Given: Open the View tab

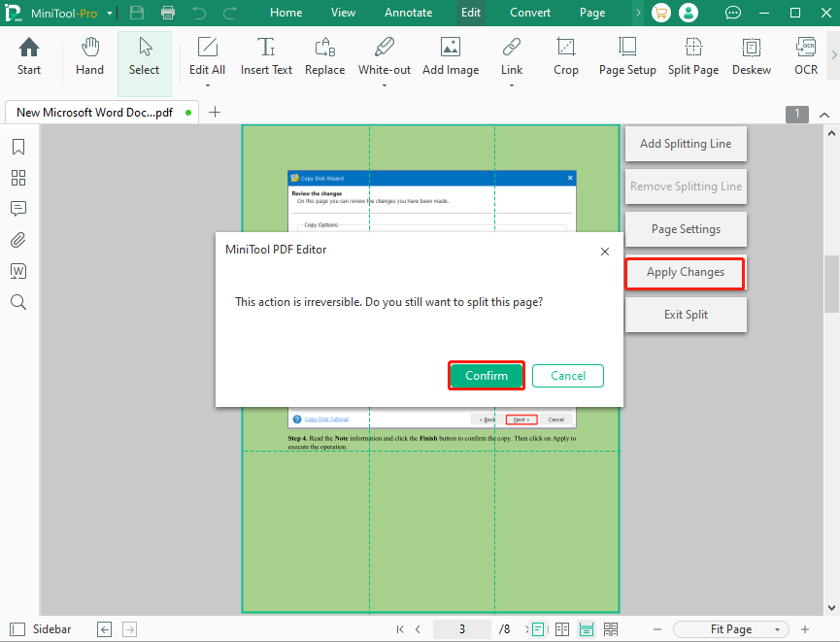Looking at the screenshot, I should 343,13.
